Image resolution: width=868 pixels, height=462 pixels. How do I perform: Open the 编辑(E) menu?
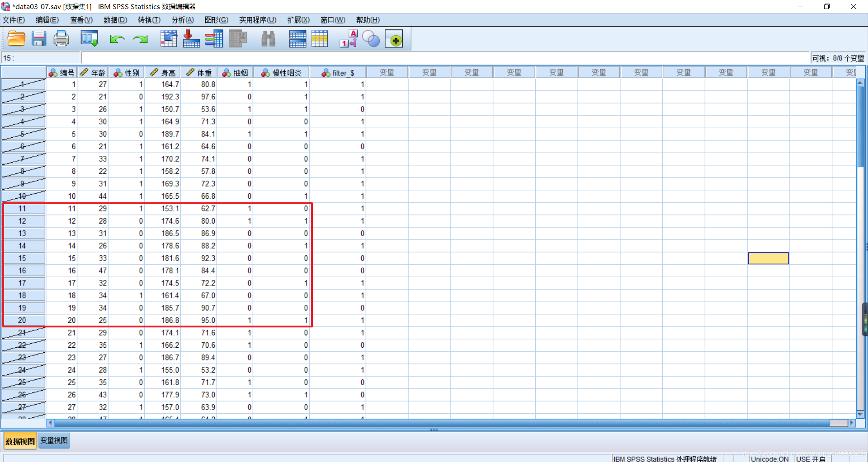47,20
